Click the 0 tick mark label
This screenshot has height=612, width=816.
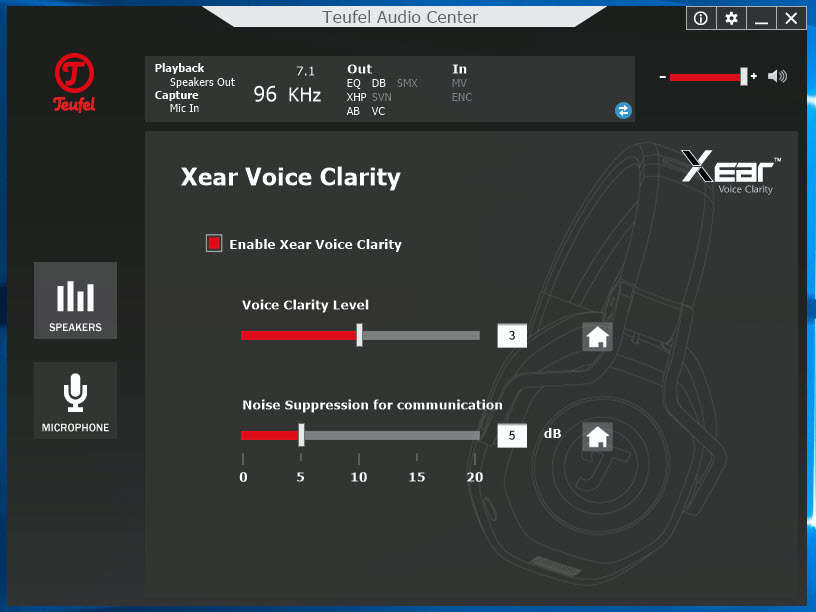click(x=243, y=477)
